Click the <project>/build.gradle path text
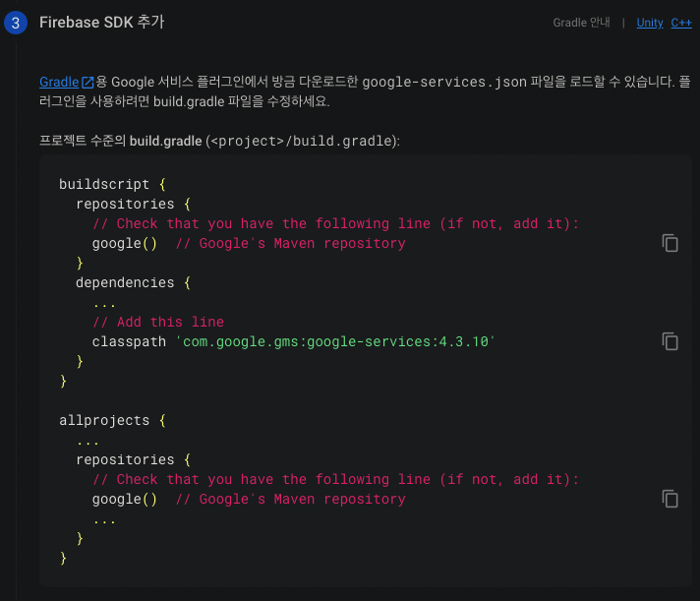Screen dimensions: 700x601 pos(302,141)
